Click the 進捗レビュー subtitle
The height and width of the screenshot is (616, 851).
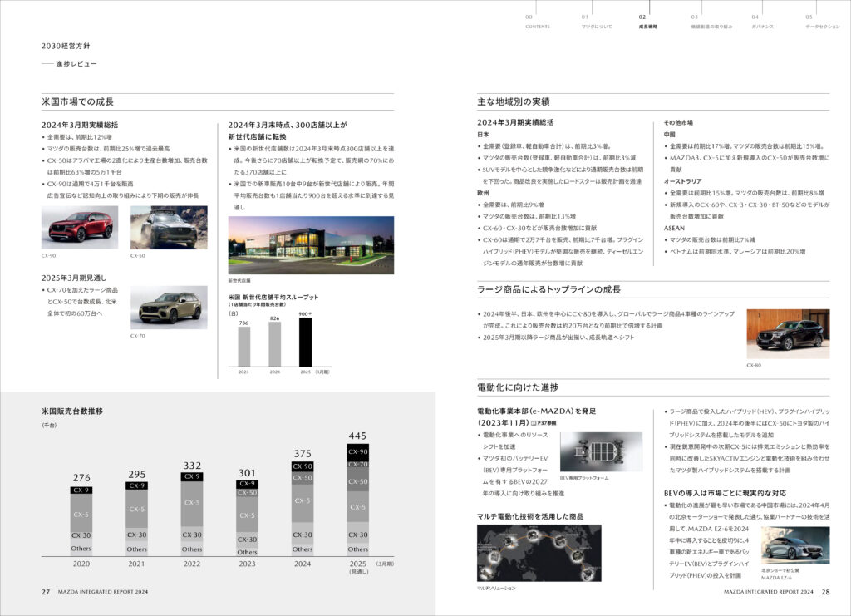pos(76,63)
